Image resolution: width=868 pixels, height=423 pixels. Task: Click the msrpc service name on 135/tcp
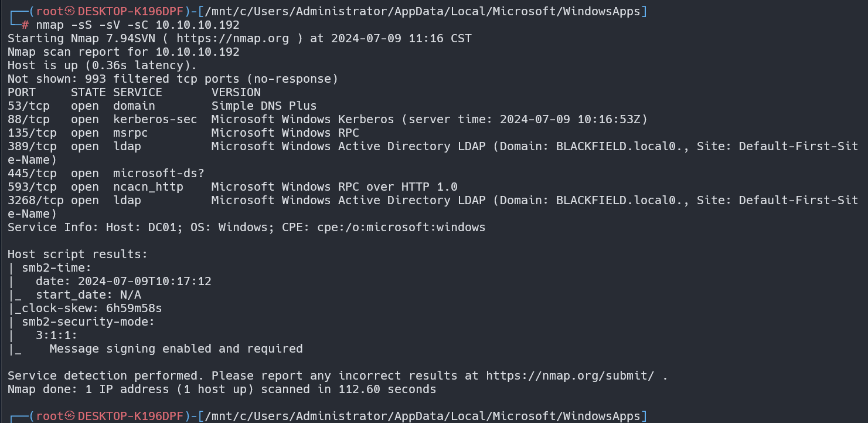pos(131,133)
